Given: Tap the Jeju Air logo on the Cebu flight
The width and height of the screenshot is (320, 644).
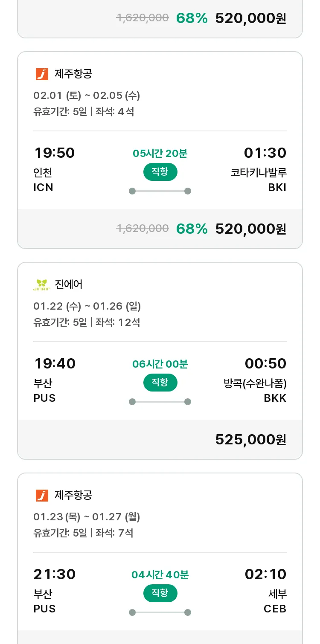Looking at the screenshot, I should (x=42, y=495).
